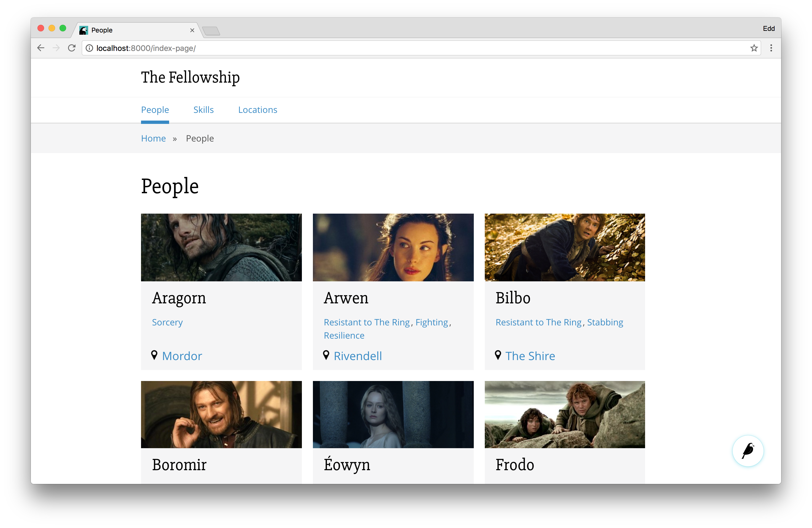Close the People browser tab

click(x=192, y=30)
